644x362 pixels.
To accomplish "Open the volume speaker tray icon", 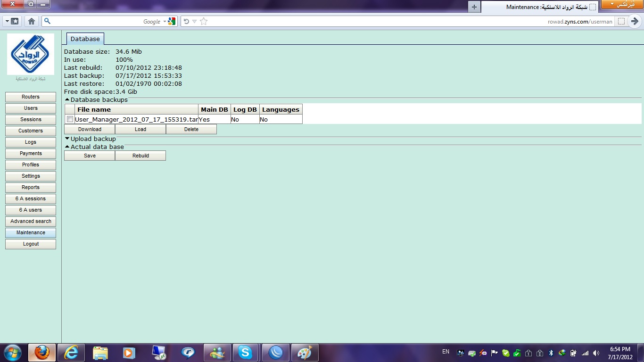I will click(596, 353).
